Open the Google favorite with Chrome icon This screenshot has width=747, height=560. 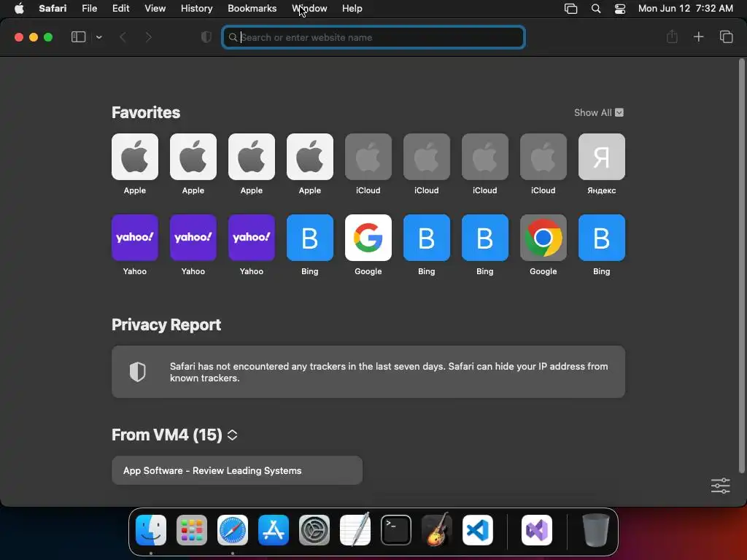543,245
